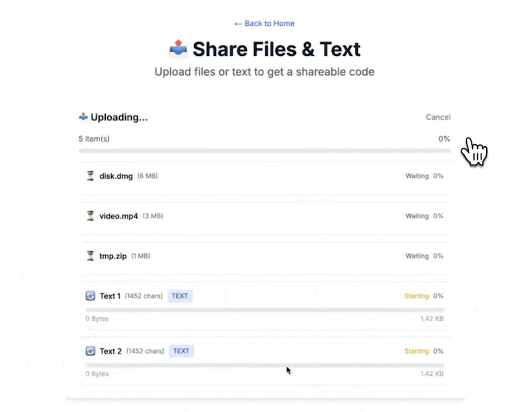The height and width of the screenshot is (412, 532).
Task: Click the Waiting status for disk.dmg
Action: (x=417, y=176)
